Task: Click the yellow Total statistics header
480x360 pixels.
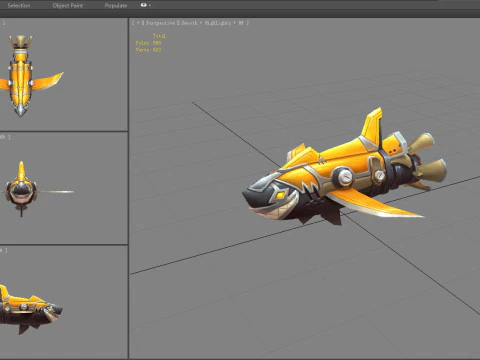Action: pos(159,36)
